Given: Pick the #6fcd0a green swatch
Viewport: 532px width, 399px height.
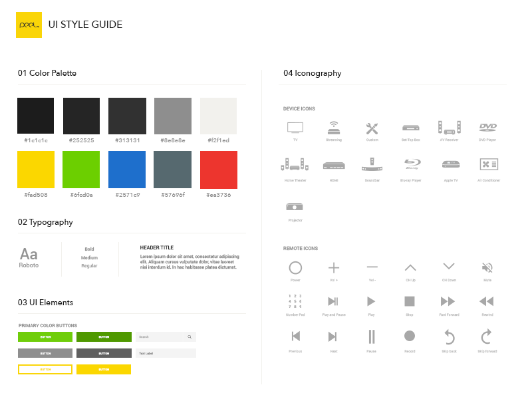Looking at the screenshot, I should (81, 170).
